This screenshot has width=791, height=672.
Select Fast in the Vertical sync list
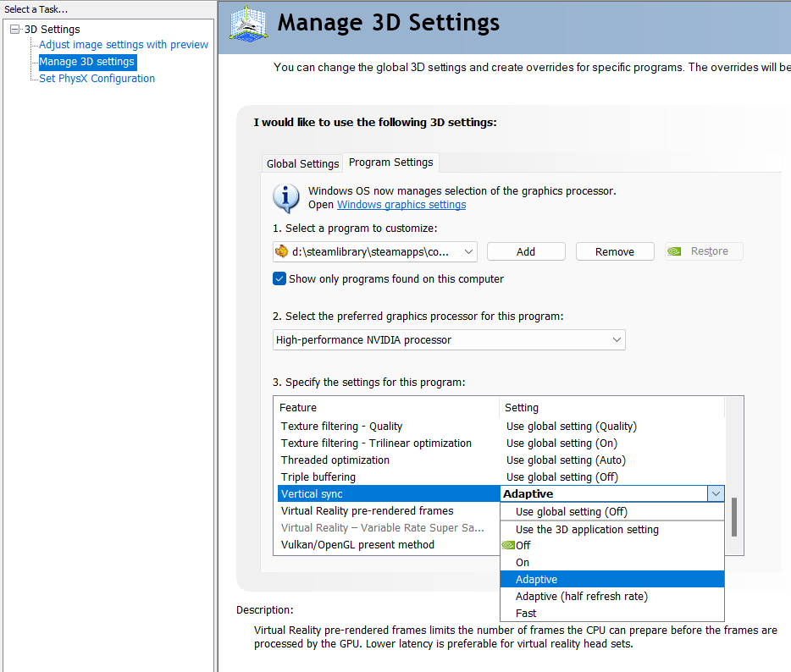(526, 614)
